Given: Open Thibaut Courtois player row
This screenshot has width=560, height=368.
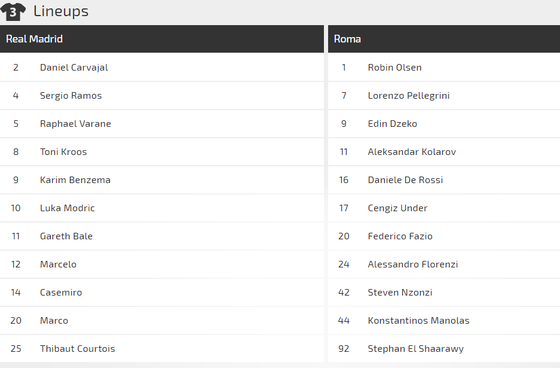Looking at the screenshot, I should click(162, 349).
